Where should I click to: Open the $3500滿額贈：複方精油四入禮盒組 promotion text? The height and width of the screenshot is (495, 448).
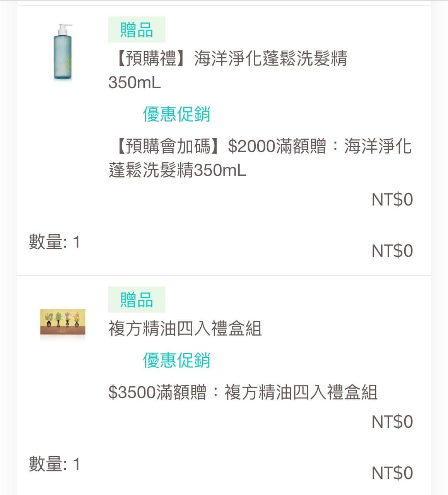[243, 392]
